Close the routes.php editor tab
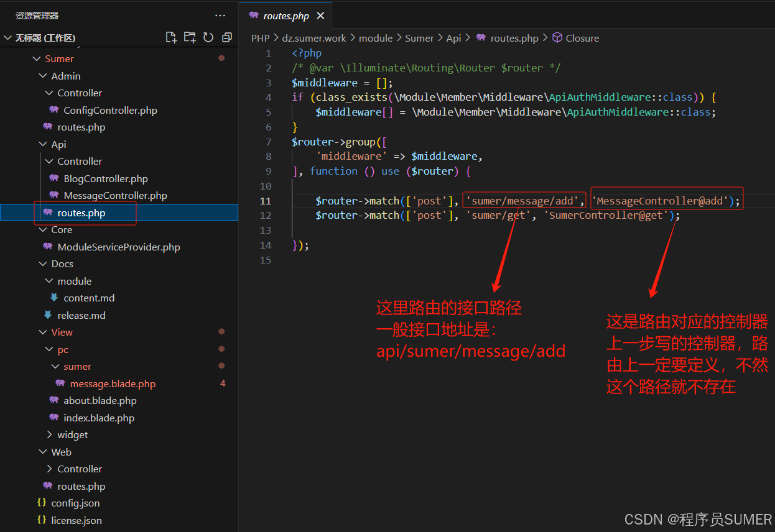Image resolution: width=775 pixels, height=532 pixels. (320, 16)
